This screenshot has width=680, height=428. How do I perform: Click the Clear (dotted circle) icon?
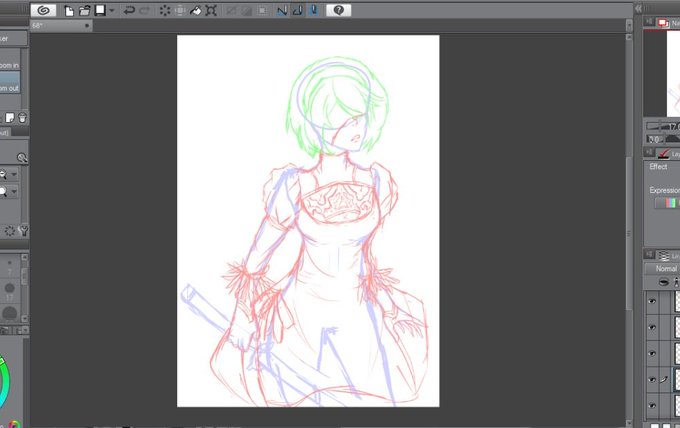tap(165, 10)
